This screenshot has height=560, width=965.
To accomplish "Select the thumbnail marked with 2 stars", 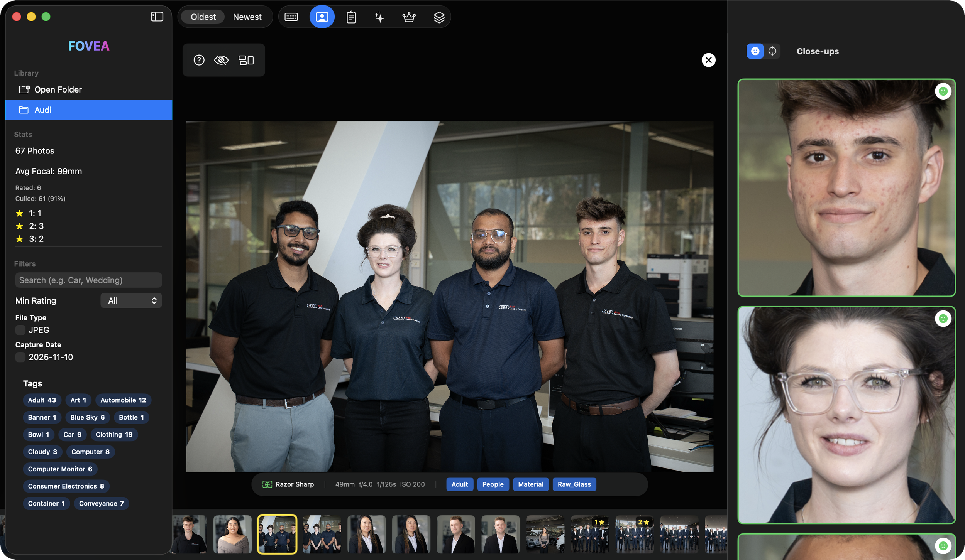I will click(x=634, y=534).
